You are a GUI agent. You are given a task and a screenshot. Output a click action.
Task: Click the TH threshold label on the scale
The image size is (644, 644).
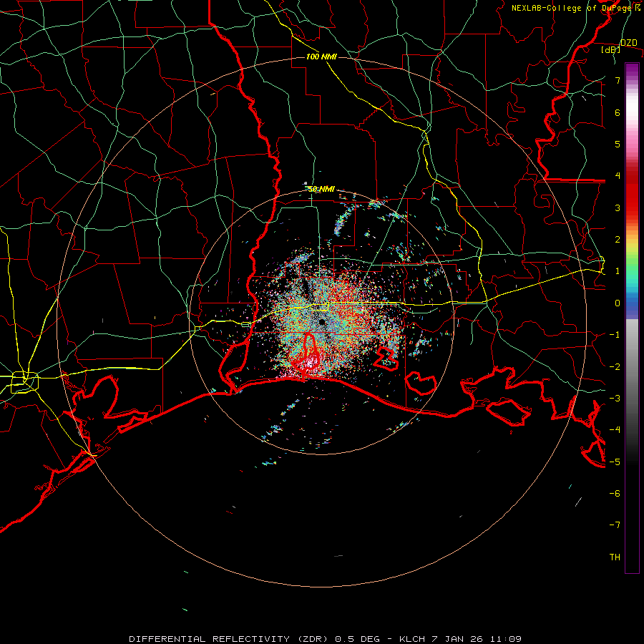615,557
